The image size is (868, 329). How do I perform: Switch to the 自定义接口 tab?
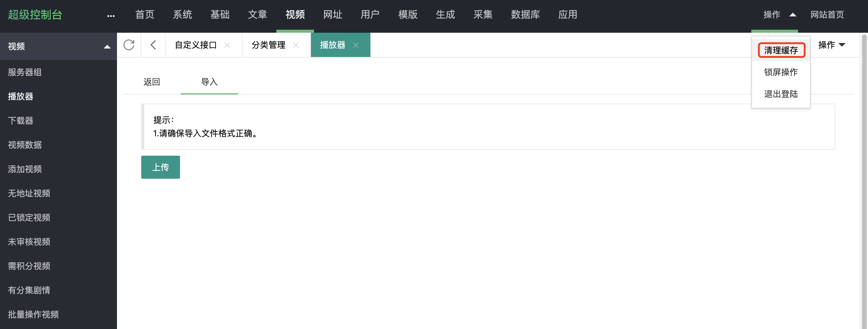[196, 45]
